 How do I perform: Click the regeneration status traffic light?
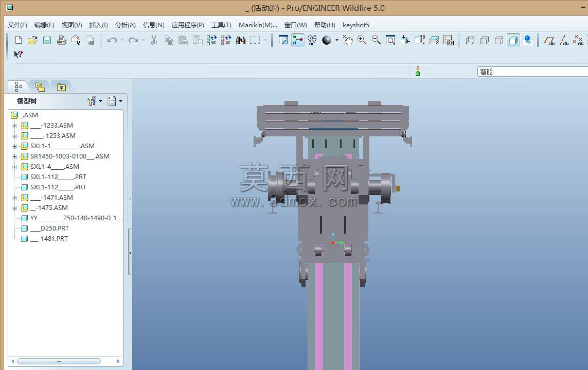(418, 72)
